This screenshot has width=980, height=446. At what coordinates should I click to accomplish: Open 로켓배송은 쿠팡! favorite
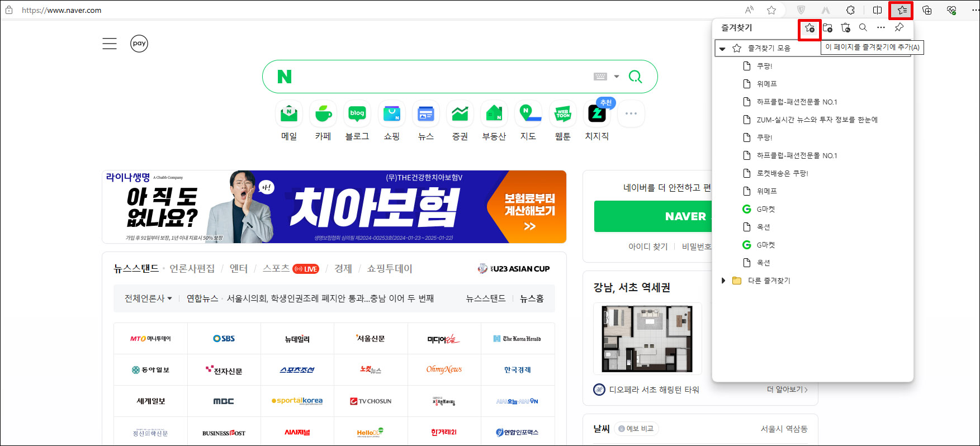pyautogui.click(x=782, y=173)
